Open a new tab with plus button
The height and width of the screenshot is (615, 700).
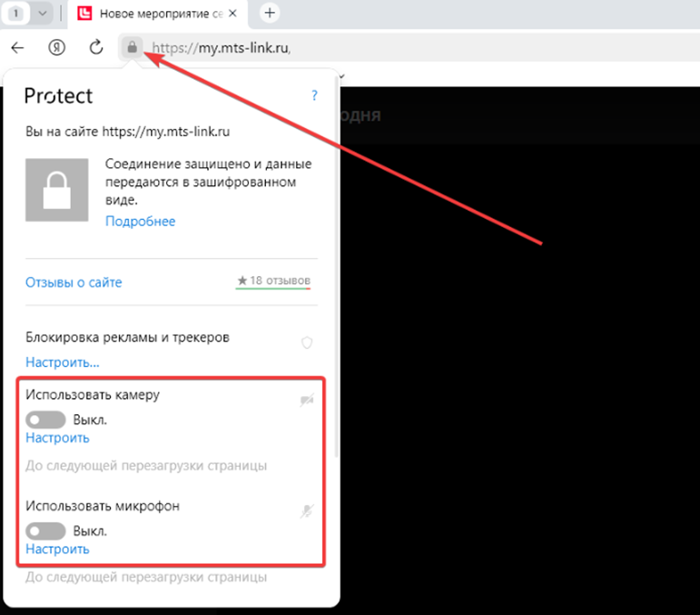click(270, 14)
